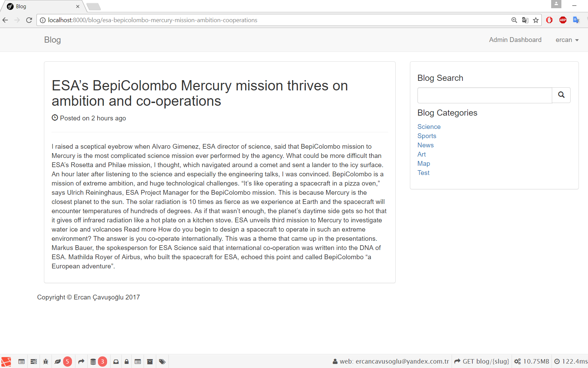This screenshot has height=368, width=588.
Task: Click the Blog Categories heading
Action: pyautogui.click(x=447, y=113)
